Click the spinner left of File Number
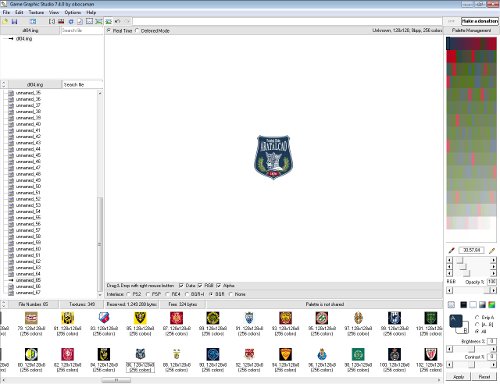 (4, 304)
